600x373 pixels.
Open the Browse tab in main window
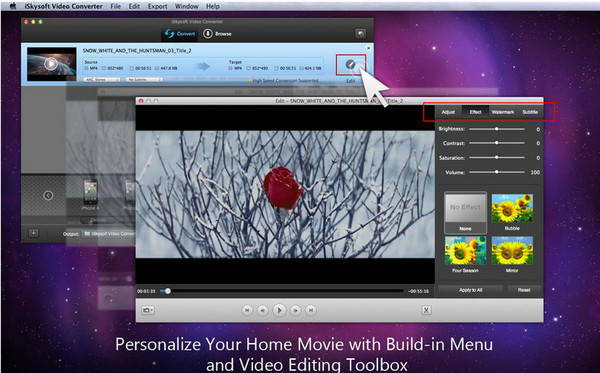click(x=217, y=34)
